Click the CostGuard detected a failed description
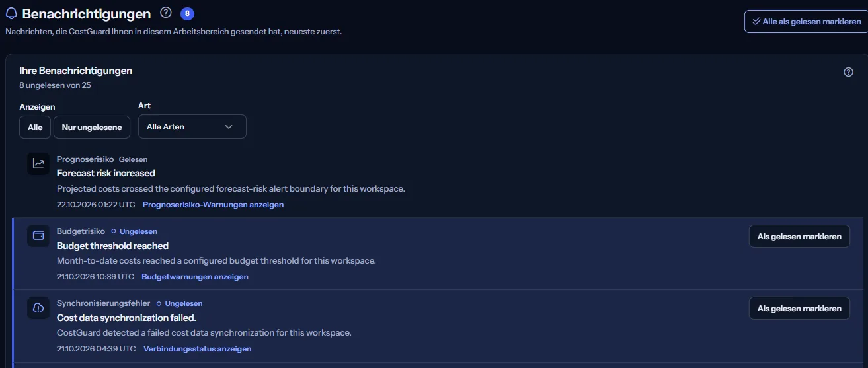The width and height of the screenshot is (868, 368). tap(204, 332)
